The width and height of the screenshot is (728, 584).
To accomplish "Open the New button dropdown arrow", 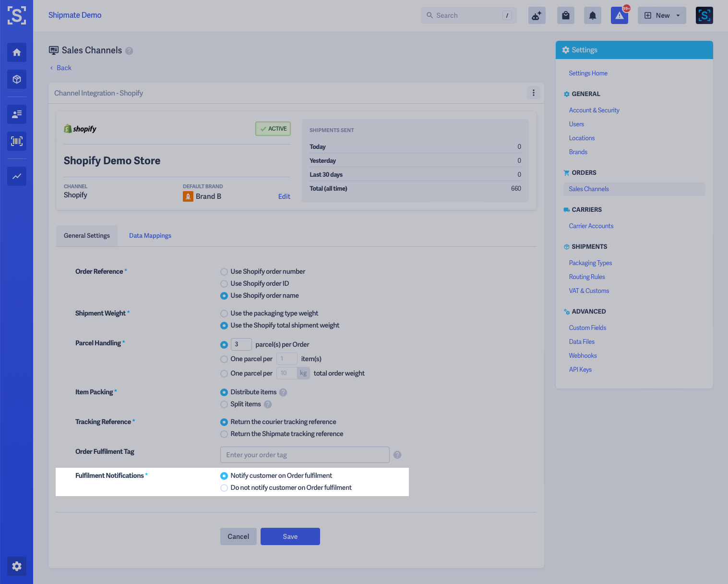I will 678,15.
